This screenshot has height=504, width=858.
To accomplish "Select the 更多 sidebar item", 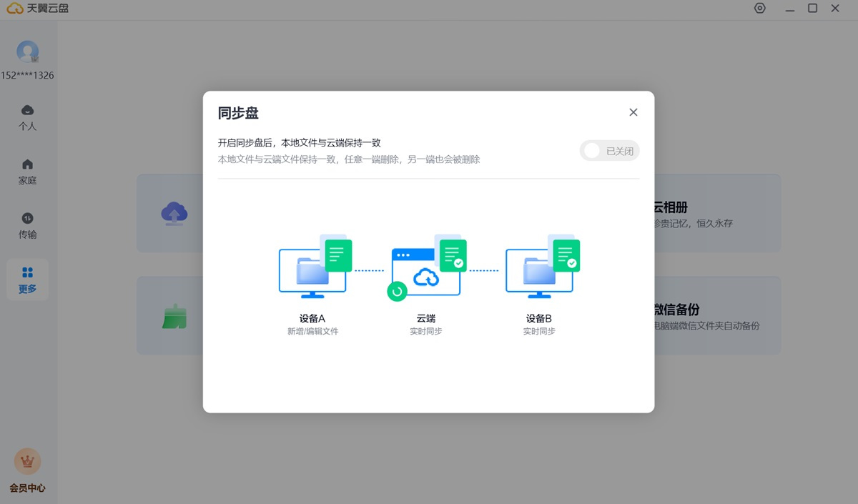I will 27,280.
